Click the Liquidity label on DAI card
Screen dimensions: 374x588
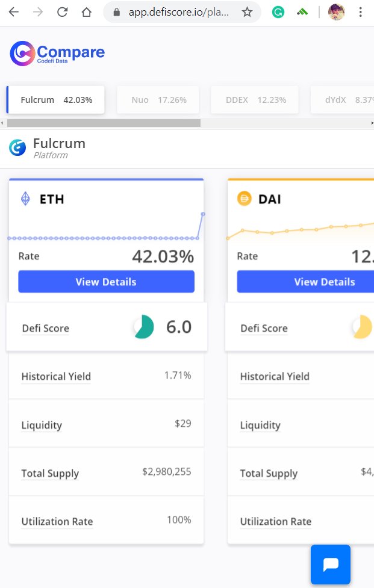point(260,426)
